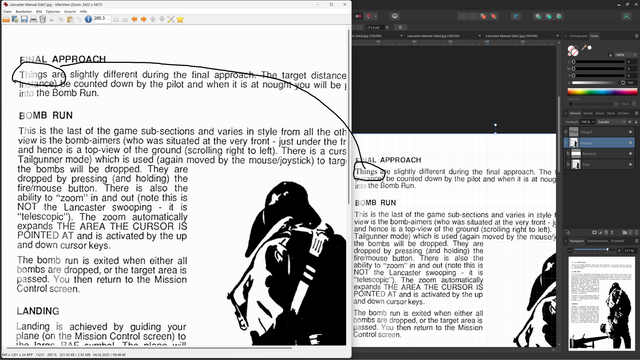The height and width of the screenshot is (360, 640).
Task: Click on the rainbow color spectrum bar
Action: (602, 91)
